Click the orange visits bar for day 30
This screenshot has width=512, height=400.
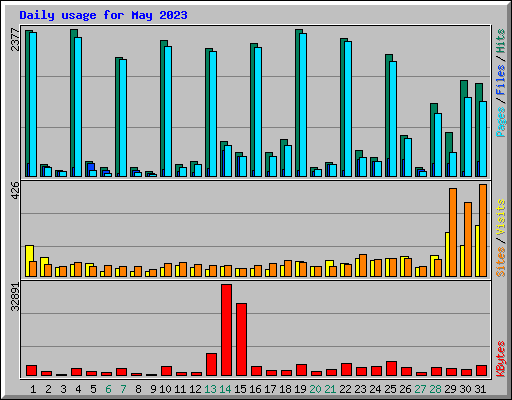[468, 239]
